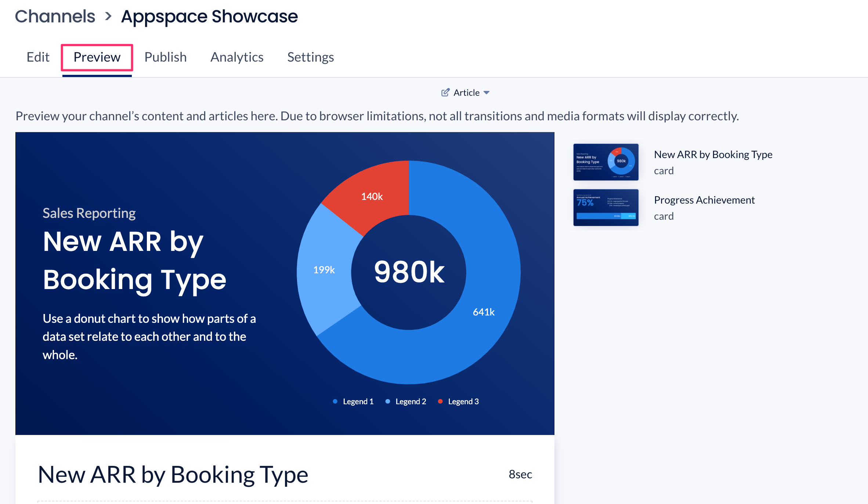Click the 8sec duration label
This screenshot has height=504, width=868.
pos(520,474)
